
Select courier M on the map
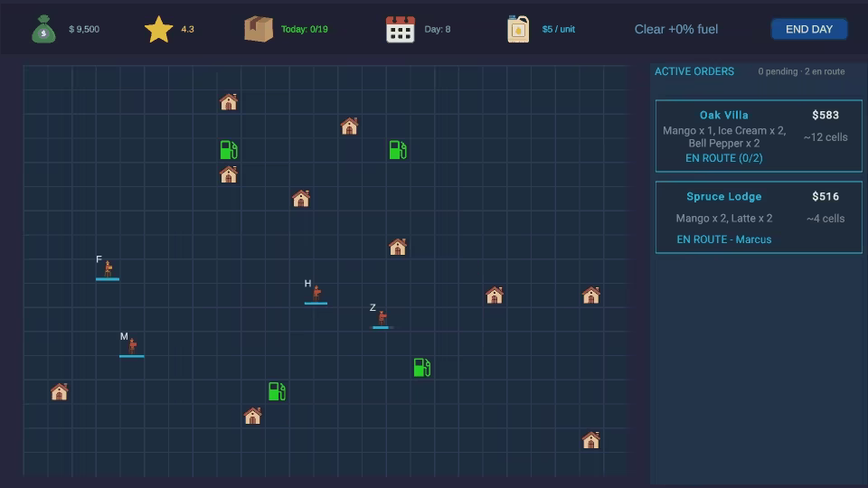[x=132, y=346]
